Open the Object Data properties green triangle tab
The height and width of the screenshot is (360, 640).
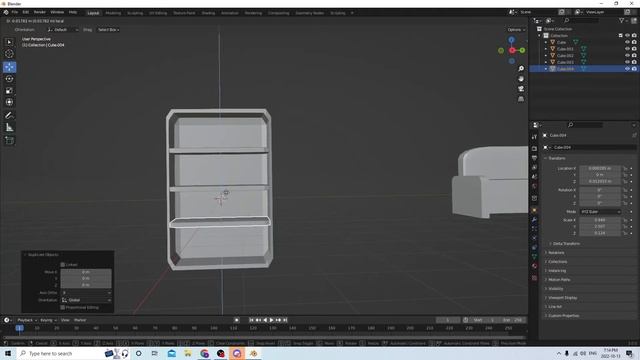[534, 257]
